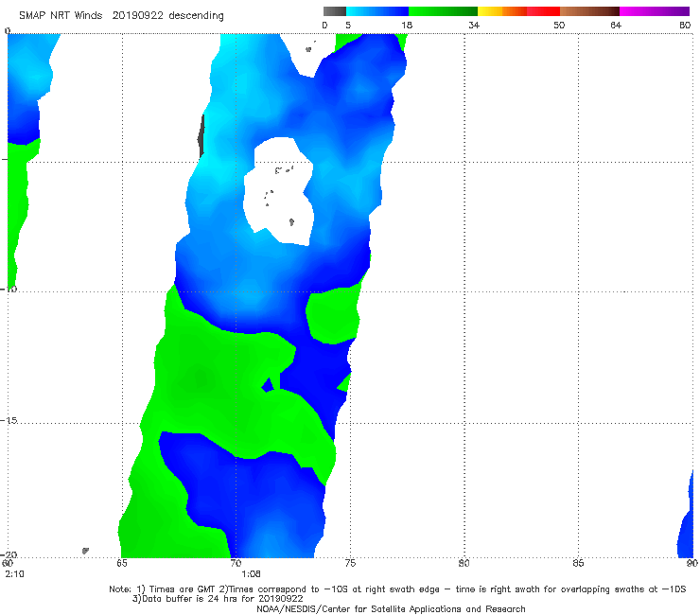Click the longitude label 80
This screenshot has width=700, height=615.
[x=464, y=563]
